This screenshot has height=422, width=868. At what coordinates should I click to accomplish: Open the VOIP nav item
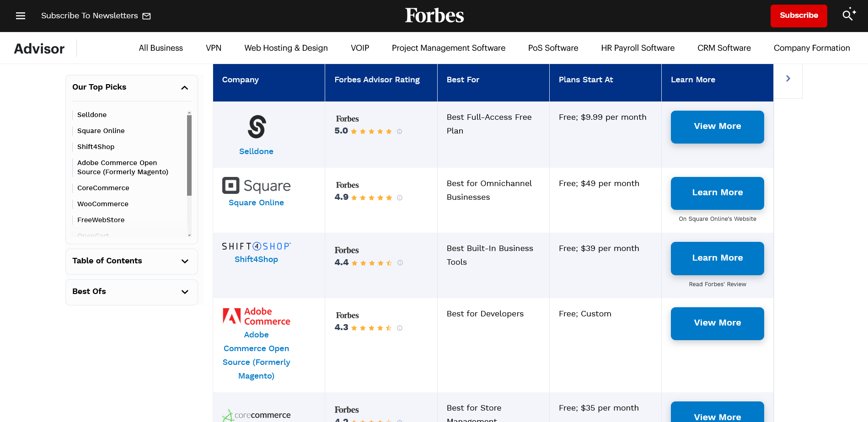point(360,48)
